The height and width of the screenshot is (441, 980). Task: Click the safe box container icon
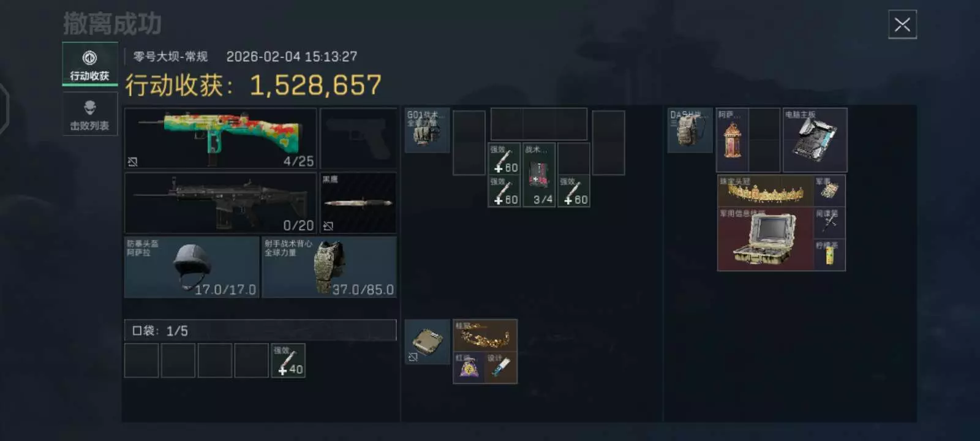427,342
